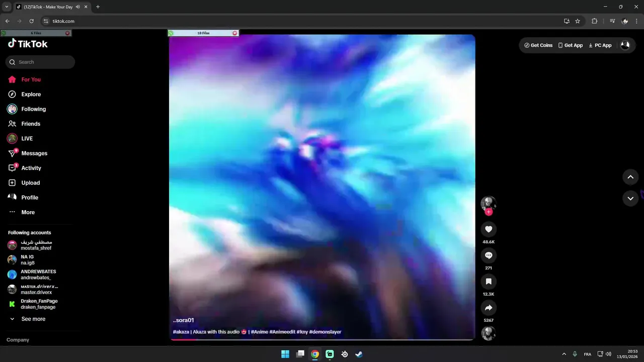Reload the page
The height and width of the screenshot is (362, 644).
31,21
